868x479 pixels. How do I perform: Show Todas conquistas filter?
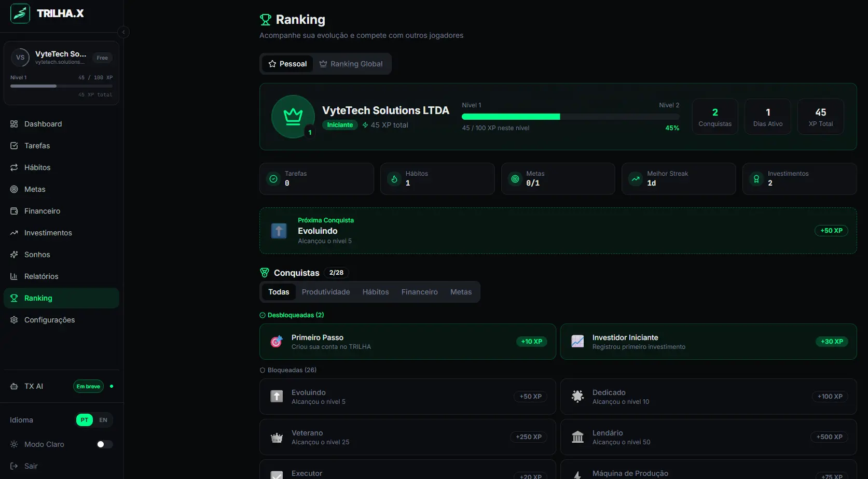pos(279,292)
